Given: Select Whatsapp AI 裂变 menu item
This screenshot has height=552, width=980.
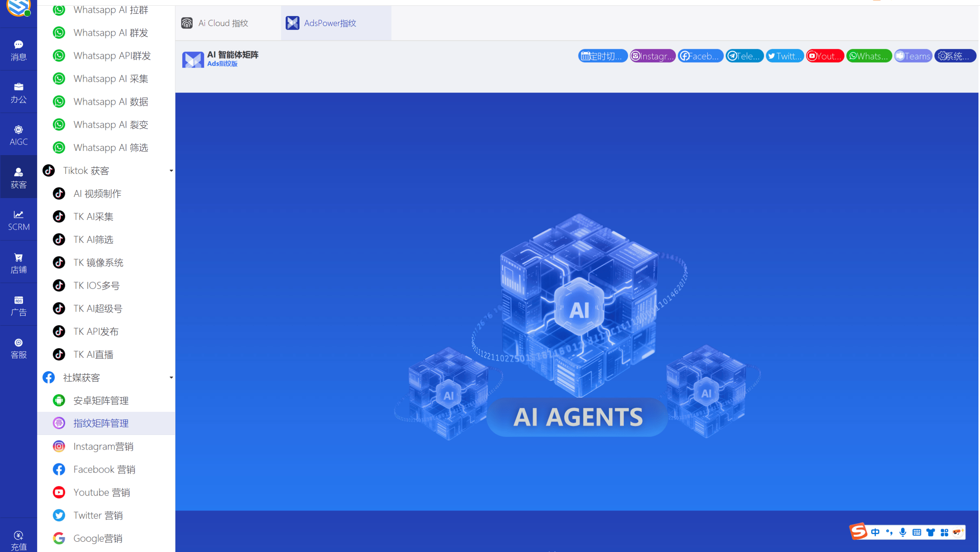Looking at the screenshot, I should pyautogui.click(x=111, y=124).
